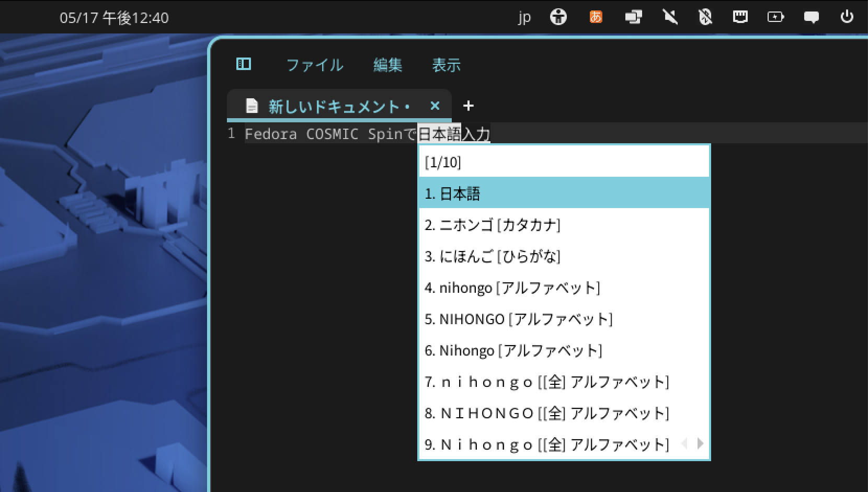This screenshot has height=492, width=868.
Task: Open the workspaces/display panel icon
Action: click(x=633, y=17)
